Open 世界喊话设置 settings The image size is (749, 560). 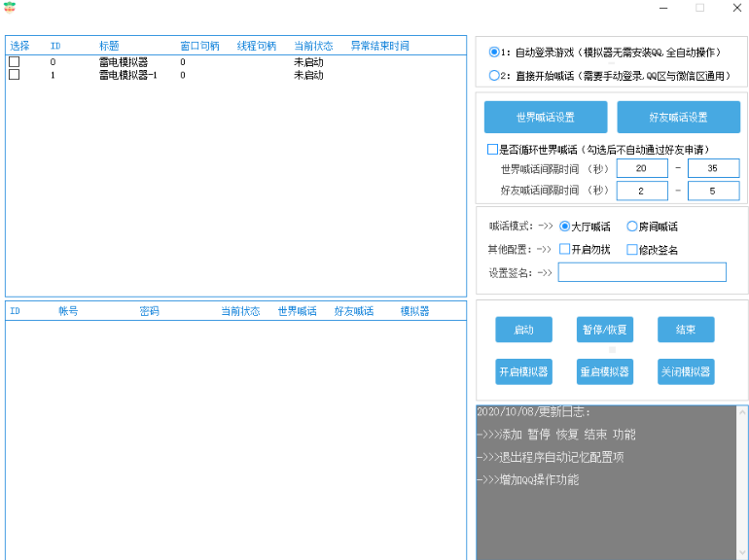click(546, 118)
